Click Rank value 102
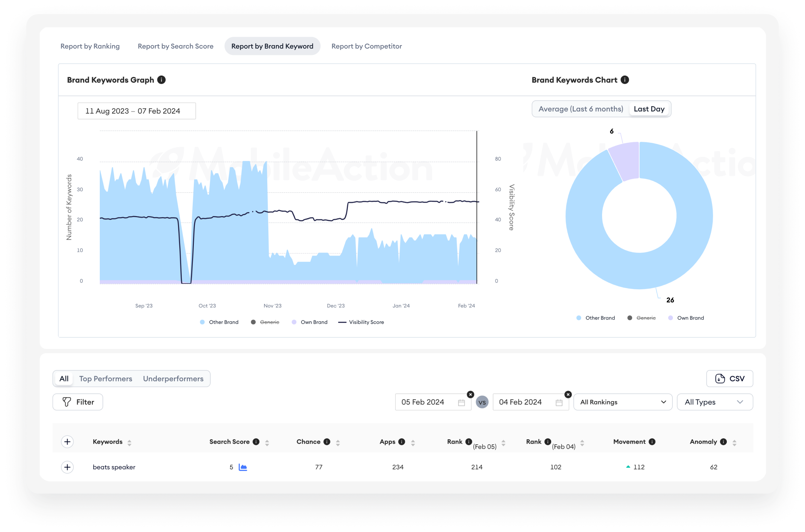805x532 pixels. coord(556,468)
